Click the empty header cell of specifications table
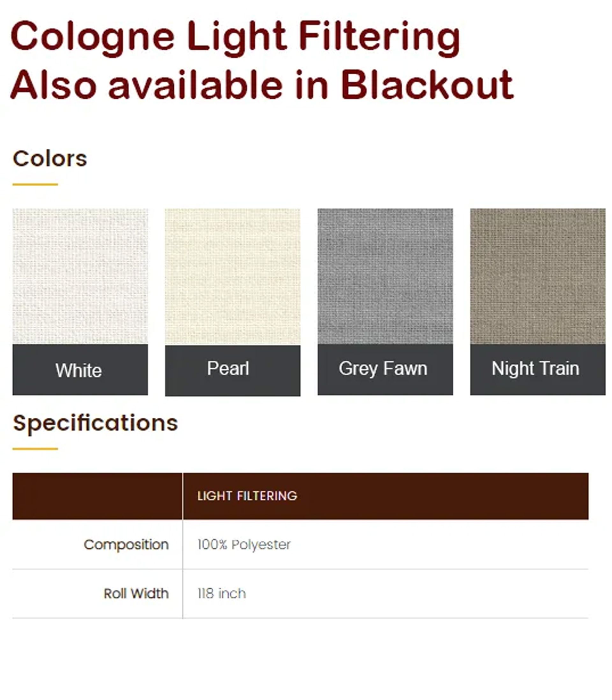 97,496
